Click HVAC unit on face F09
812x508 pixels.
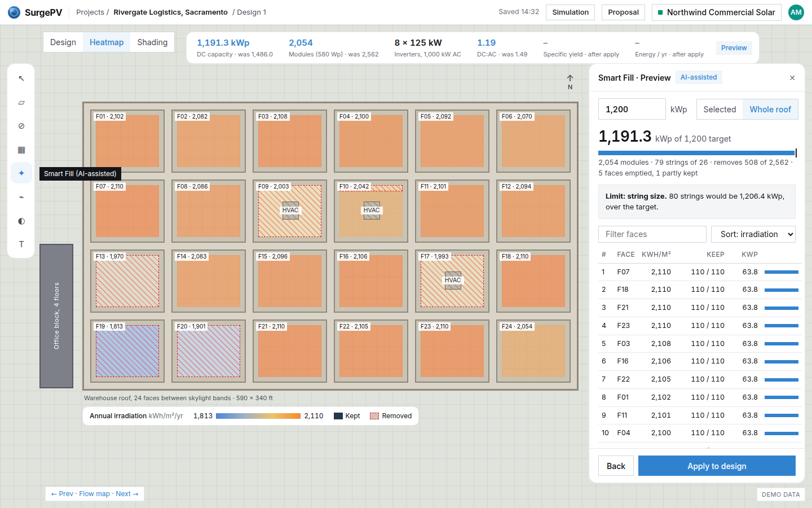(x=290, y=210)
